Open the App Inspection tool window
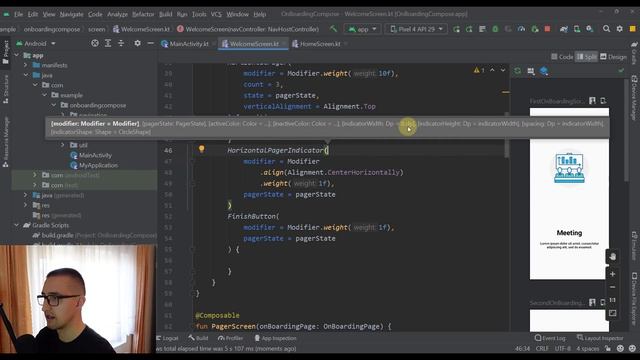This screenshot has height=360, width=640. tap(275, 338)
